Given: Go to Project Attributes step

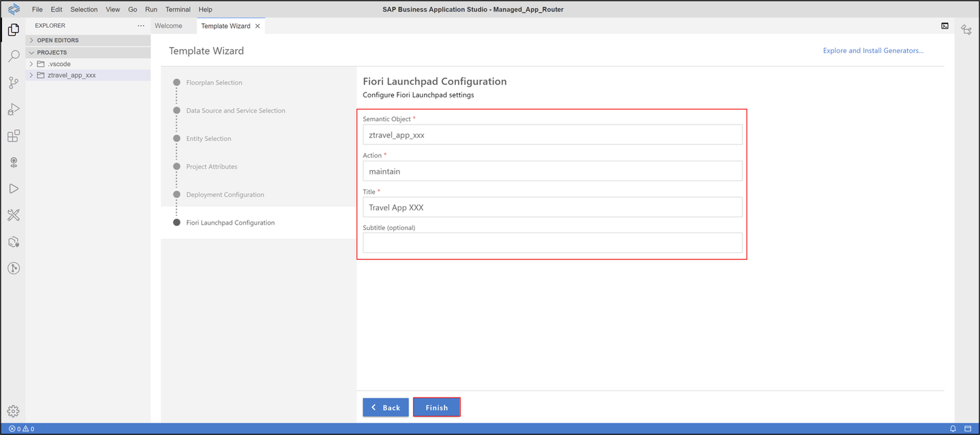Looking at the screenshot, I should (x=212, y=166).
